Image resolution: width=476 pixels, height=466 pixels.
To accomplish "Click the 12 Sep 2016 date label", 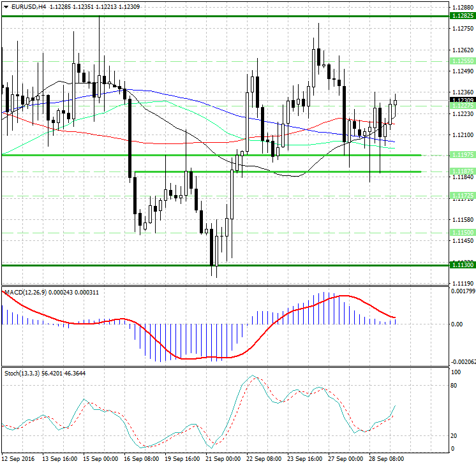I will pyautogui.click(x=18, y=458).
